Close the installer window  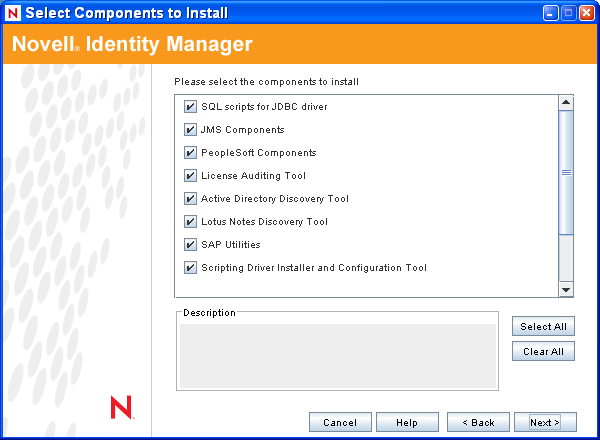click(x=587, y=13)
